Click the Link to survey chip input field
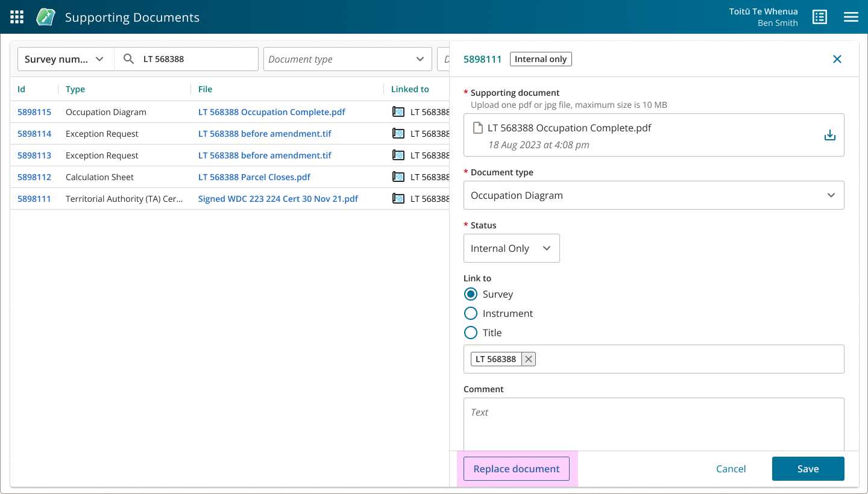The width and height of the screenshot is (868, 494). click(654, 359)
